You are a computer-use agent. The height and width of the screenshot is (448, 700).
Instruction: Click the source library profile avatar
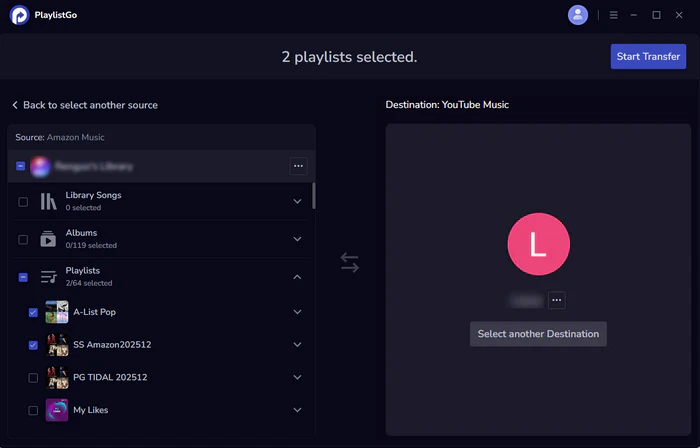tap(40, 166)
